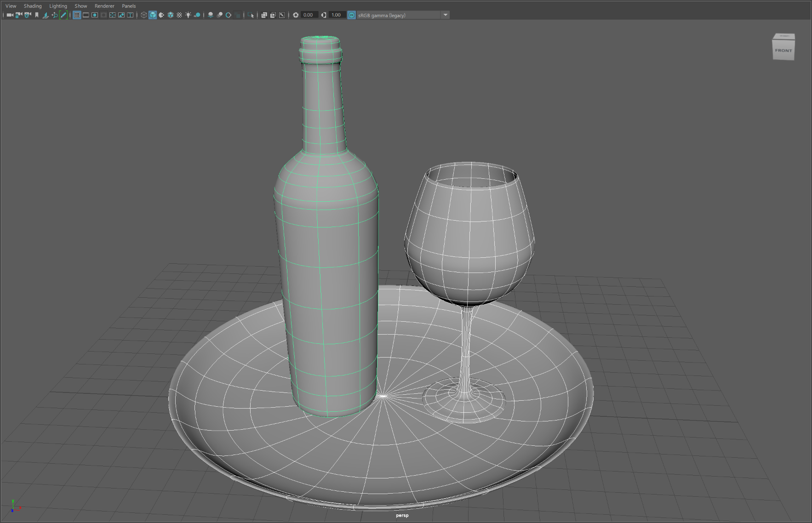The image size is (812, 523).
Task: Click the Exposure aperture icon
Action: coord(296,15)
